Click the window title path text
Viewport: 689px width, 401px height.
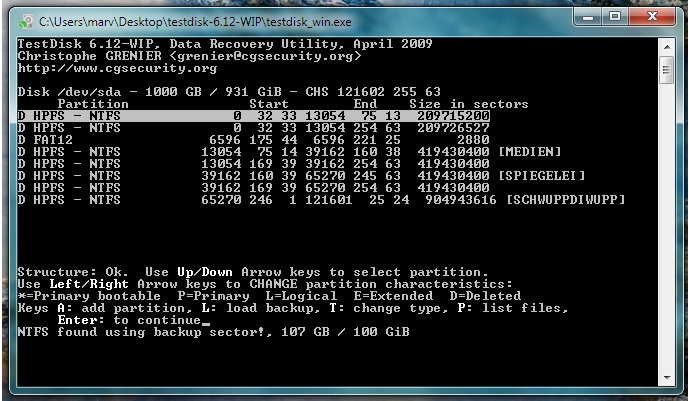pos(195,22)
